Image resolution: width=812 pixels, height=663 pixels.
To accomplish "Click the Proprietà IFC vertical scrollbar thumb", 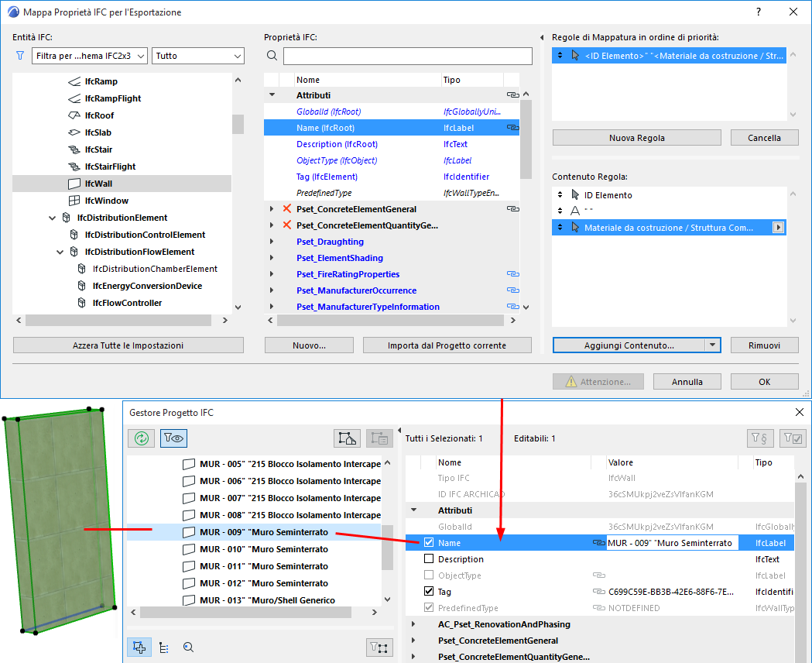I will point(526,139).
